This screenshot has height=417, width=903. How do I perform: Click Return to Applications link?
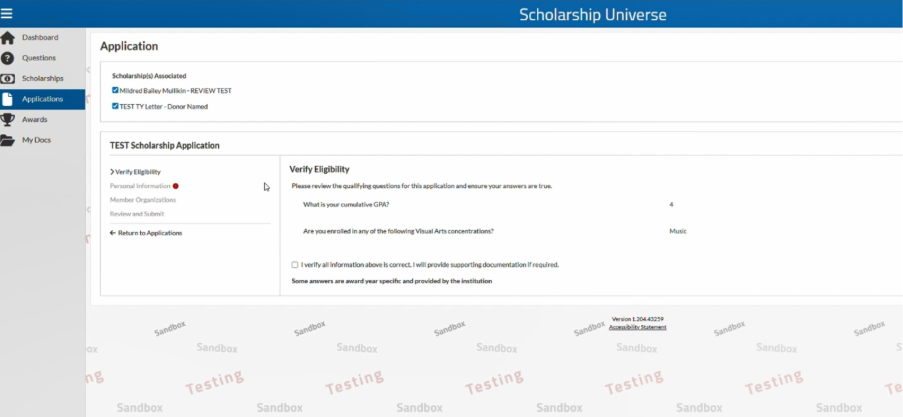click(146, 233)
